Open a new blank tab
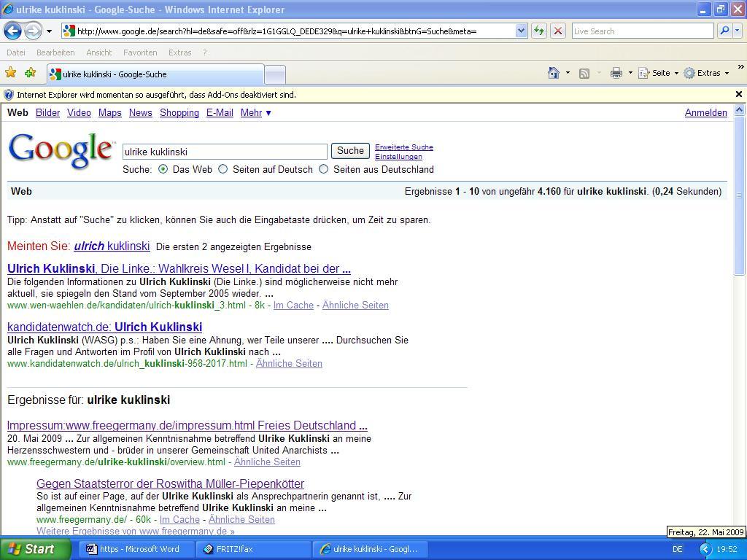 pyautogui.click(x=275, y=75)
